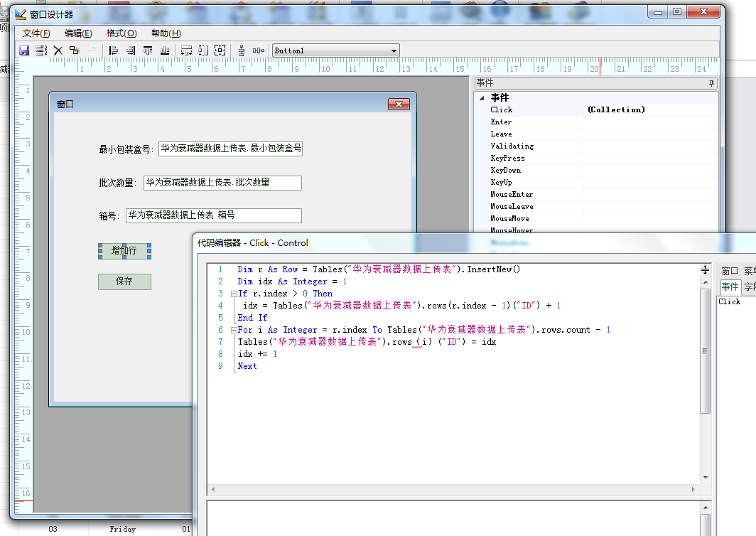This screenshot has width=756, height=536.
Task: Click the Save icon in designer toolbar
Action: click(23, 50)
